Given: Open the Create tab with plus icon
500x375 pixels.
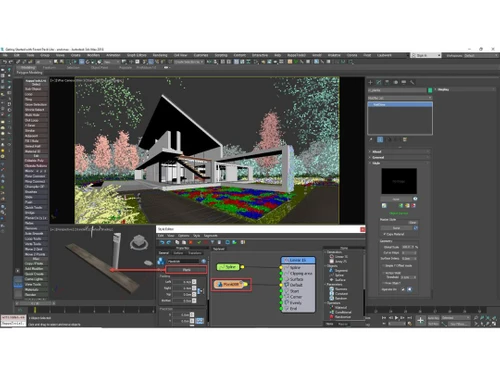Looking at the screenshot, I should (370, 82).
